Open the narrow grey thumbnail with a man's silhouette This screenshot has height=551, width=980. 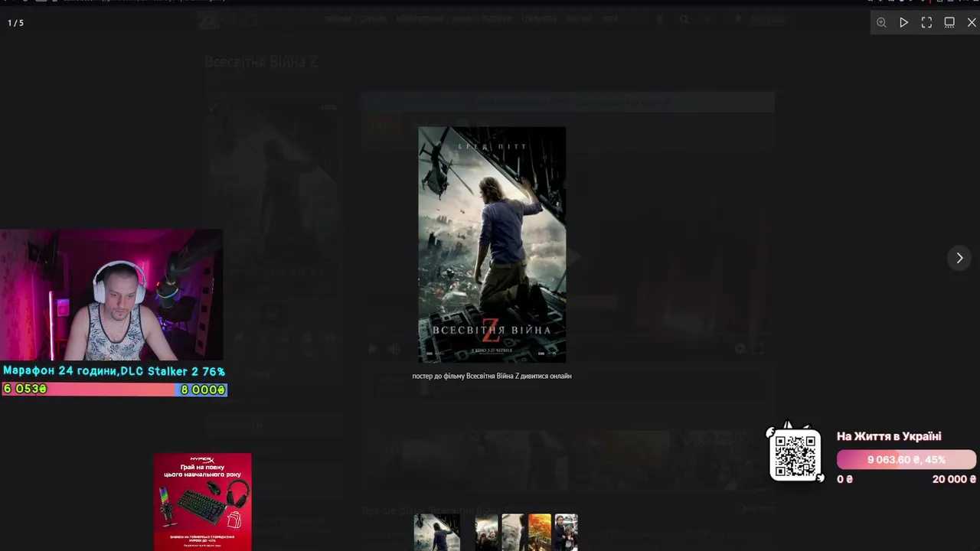click(513, 533)
